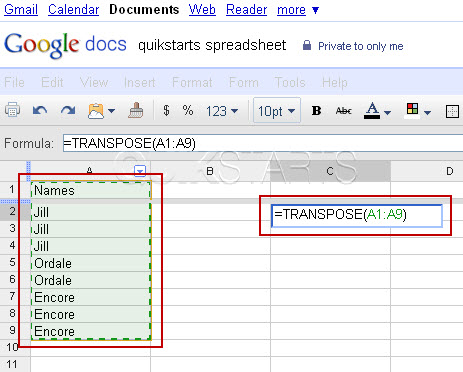Format as percent with % icon
Screen dimensions: 463x372
[x=188, y=110]
